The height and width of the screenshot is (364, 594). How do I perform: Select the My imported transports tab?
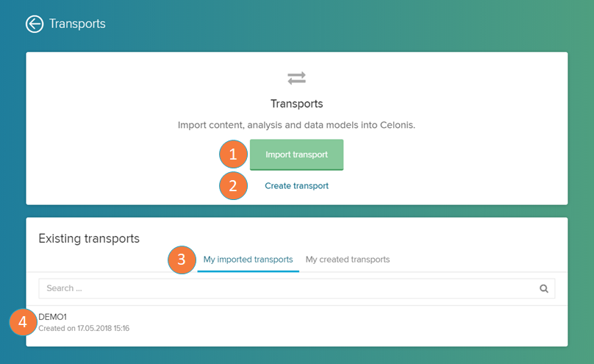click(x=248, y=260)
